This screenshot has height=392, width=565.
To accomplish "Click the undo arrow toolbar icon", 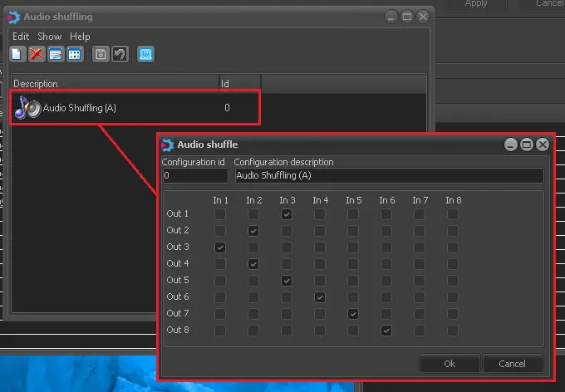I will point(120,54).
